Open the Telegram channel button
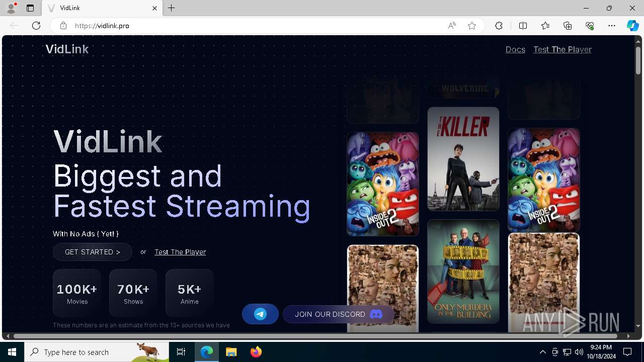644x362 pixels. [260, 314]
